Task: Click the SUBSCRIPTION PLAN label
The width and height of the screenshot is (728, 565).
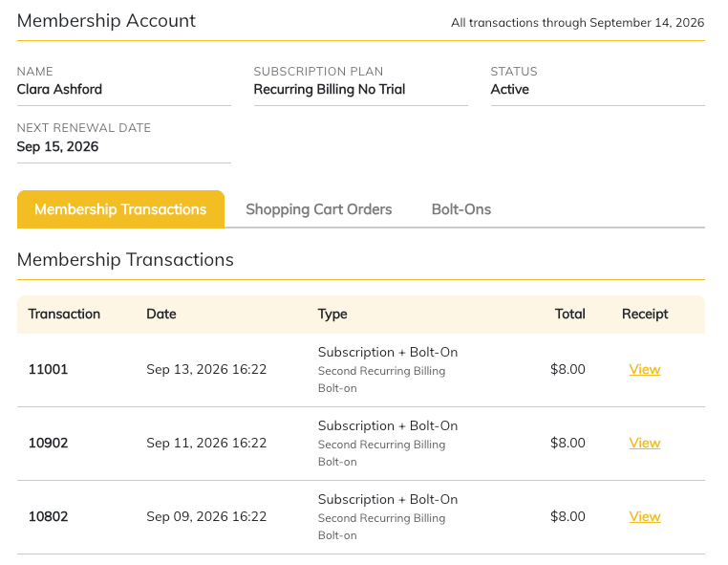Action: 318,72
